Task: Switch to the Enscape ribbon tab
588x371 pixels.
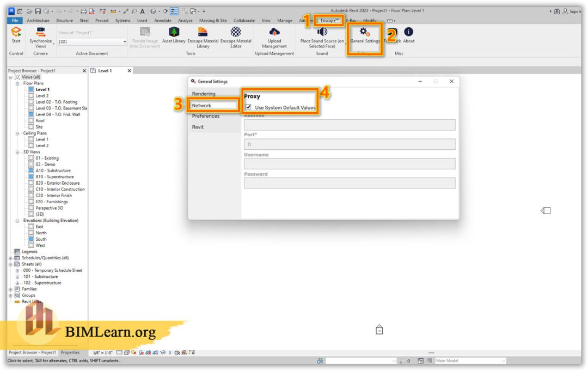Action: 329,21
